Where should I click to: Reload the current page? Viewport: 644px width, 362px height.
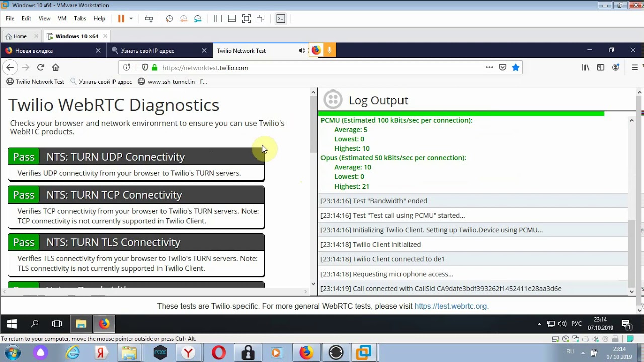41,67
